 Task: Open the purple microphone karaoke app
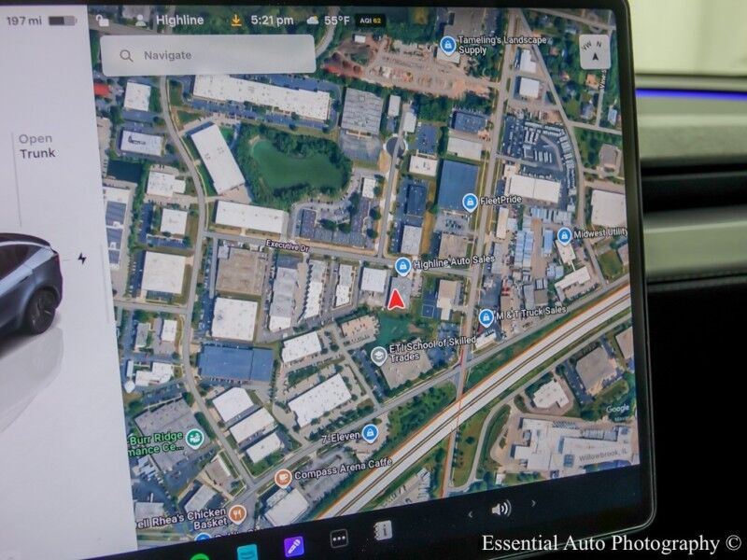pos(294,544)
